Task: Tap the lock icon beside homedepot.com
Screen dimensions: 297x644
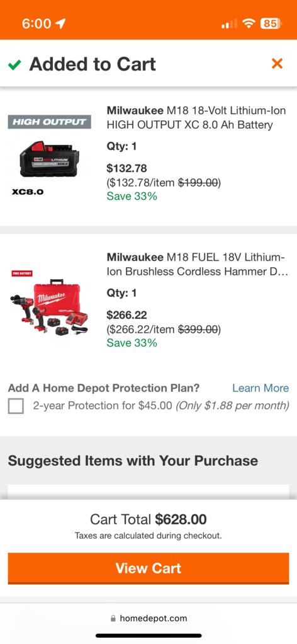Action: [x=113, y=618]
